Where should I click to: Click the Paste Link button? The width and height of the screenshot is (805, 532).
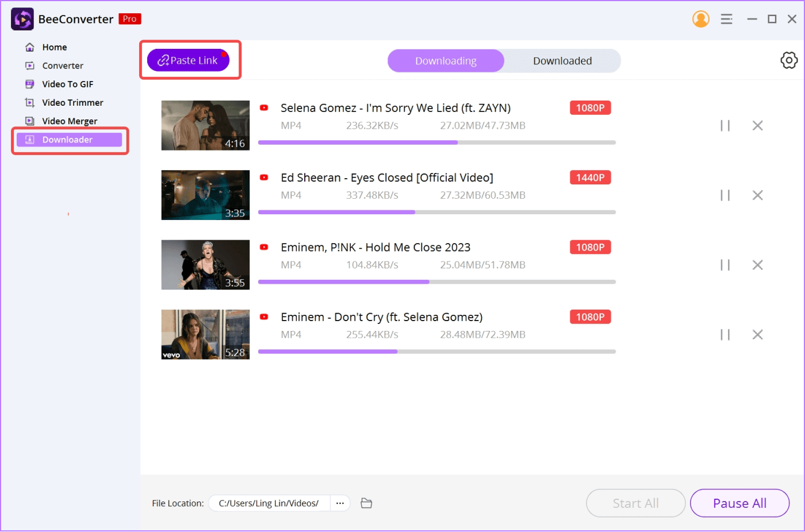click(x=188, y=60)
